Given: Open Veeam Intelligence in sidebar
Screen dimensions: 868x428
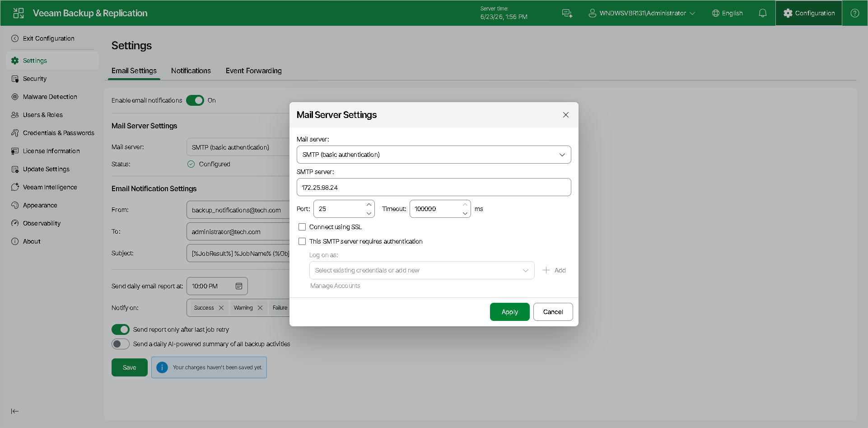Looking at the screenshot, I should point(52,187).
